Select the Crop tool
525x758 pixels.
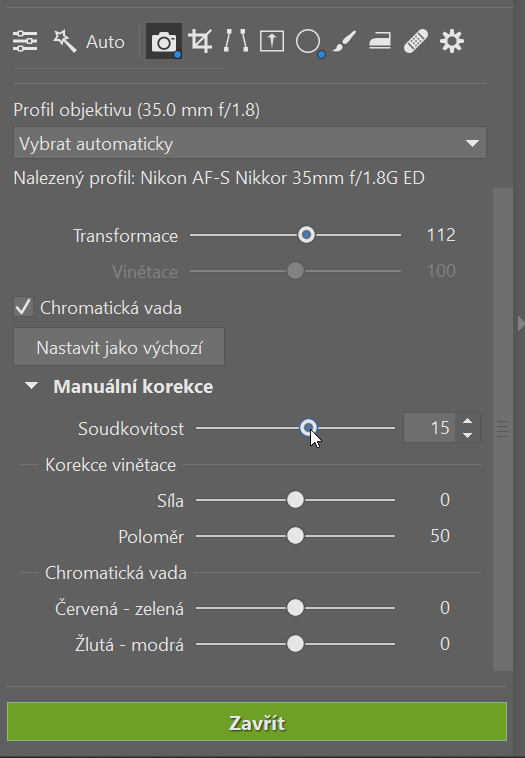tap(200, 42)
